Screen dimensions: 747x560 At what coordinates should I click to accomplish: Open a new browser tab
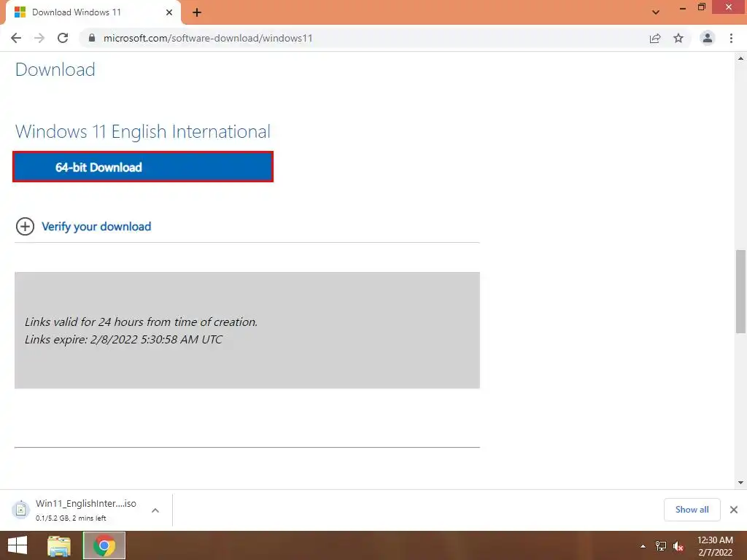197,12
